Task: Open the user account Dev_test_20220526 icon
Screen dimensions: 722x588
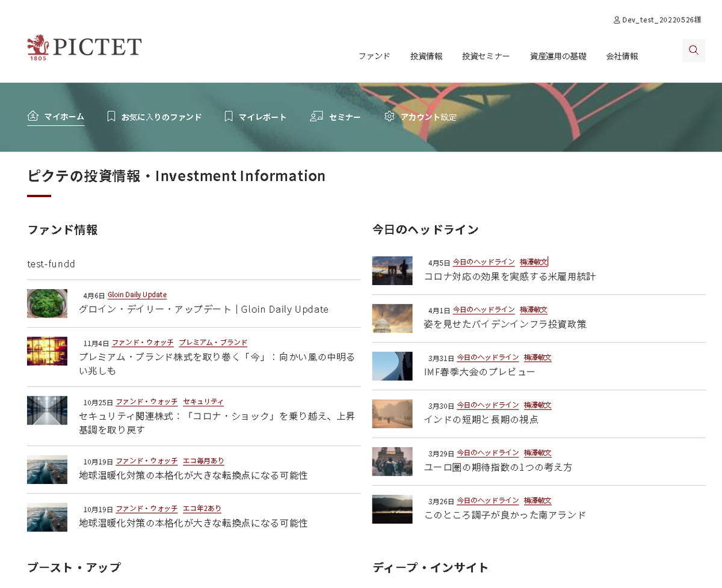Action: tap(616, 20)
